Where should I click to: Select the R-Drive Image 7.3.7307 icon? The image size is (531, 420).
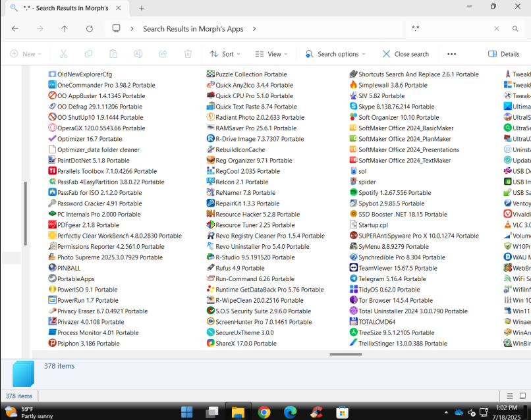pyautogui.click(x=211, y=139)
